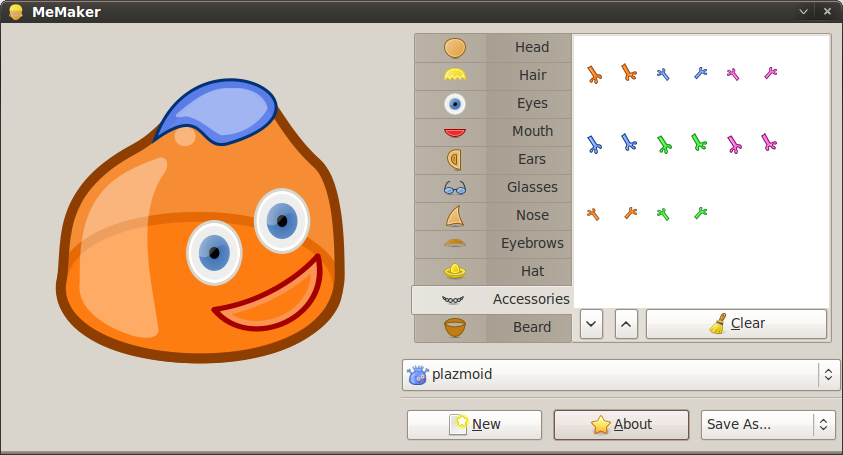
Task: Select the large blue limb with toes pointing right
Action: click(629, 142)
